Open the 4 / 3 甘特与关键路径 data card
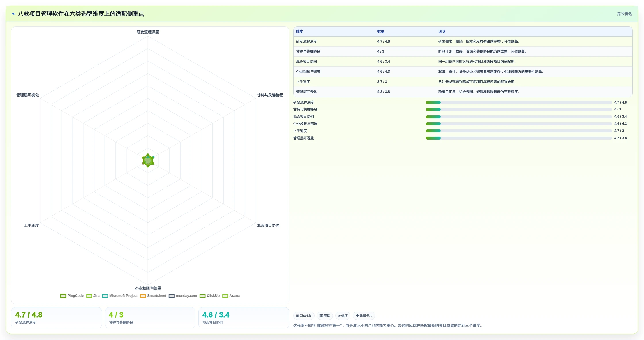 point(150,318)
